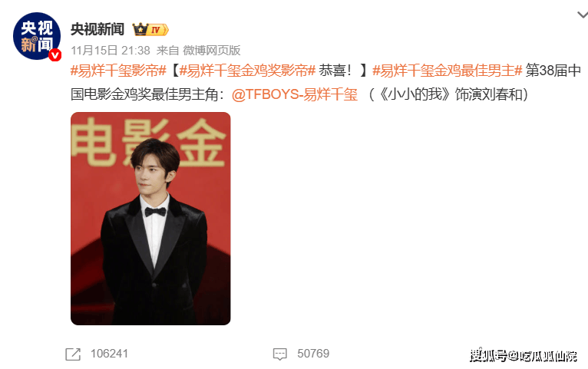Click the 微博网页版 source link
588x369 pixels.
[x=212, y=50]
